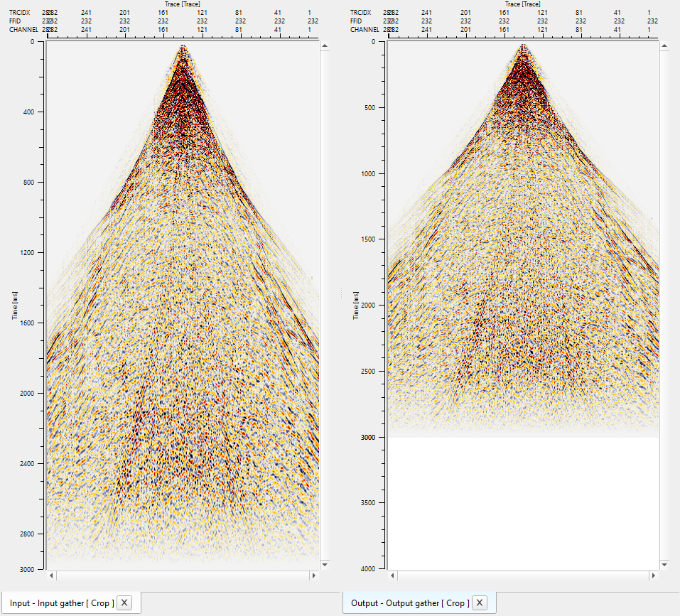
Task: Click the apex of the Input seismic gather
Action: (x=183, y=46)
